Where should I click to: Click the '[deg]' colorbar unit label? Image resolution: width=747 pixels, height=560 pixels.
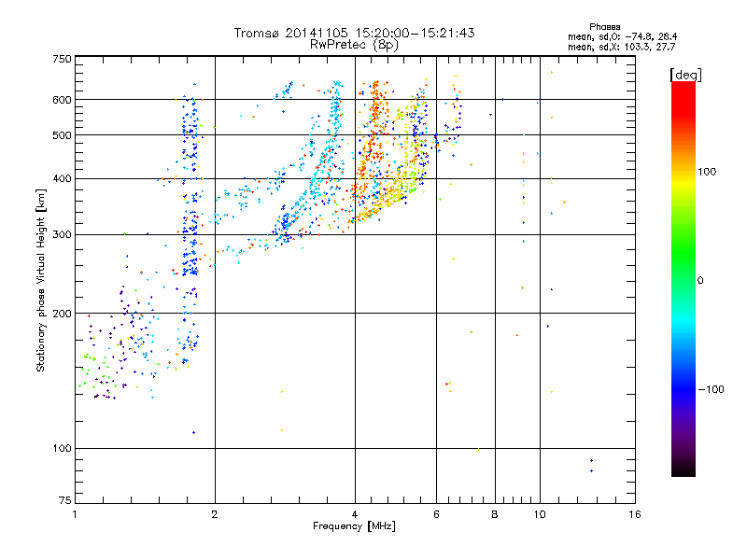click(685, 75)
